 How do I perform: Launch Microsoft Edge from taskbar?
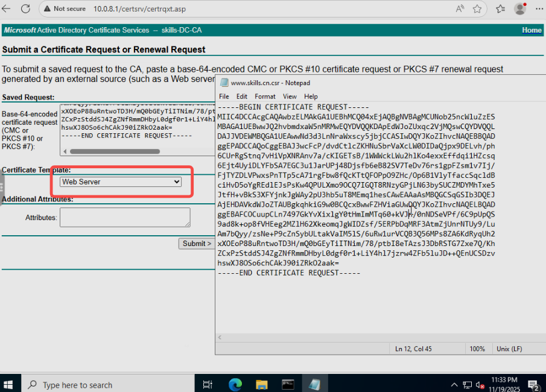[x=235, y=384]
